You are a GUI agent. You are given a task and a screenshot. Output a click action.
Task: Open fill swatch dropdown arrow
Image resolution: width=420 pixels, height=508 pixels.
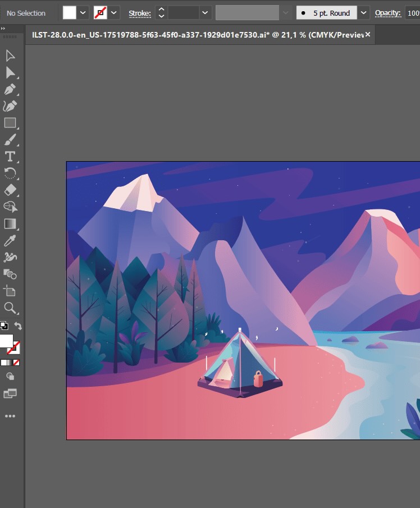83,13
